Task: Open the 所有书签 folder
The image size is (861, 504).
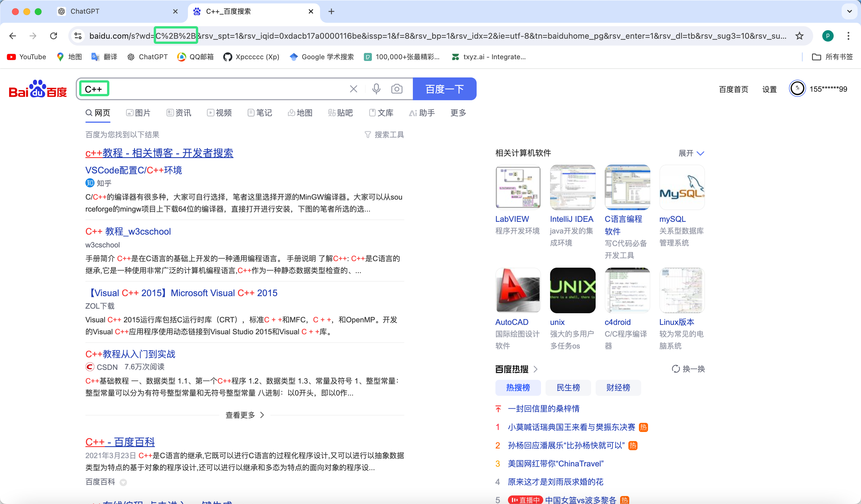Action: point(832,57)
